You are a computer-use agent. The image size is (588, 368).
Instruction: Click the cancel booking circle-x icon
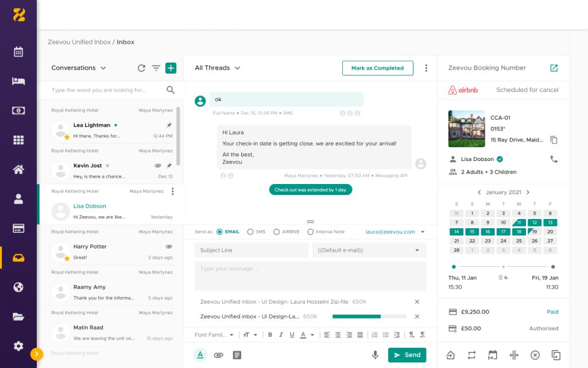[535, 355]
